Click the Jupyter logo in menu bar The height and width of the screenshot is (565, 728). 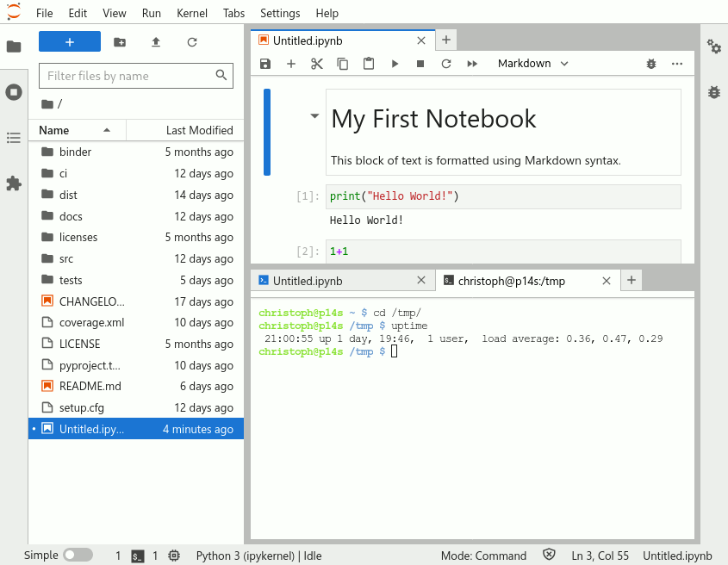(x=14, y=11)
